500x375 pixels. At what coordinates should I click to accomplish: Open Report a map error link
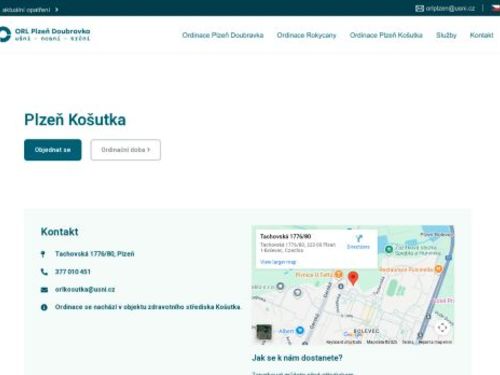[435, 342]
